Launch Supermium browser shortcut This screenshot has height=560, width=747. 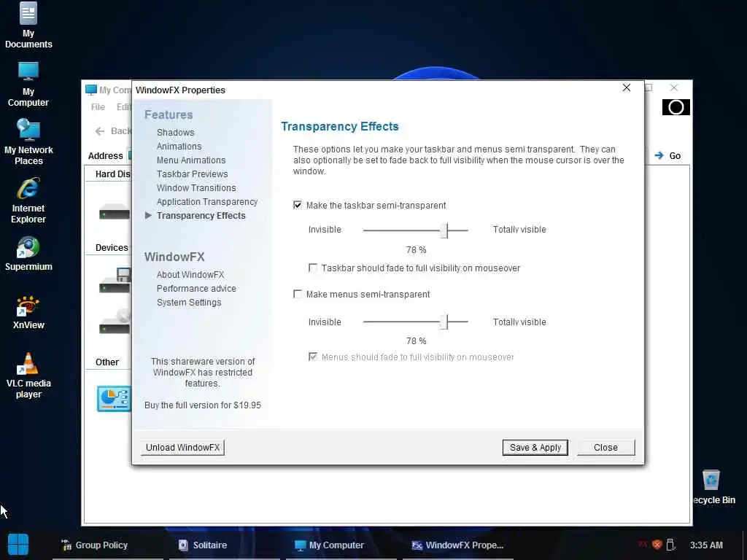pyautogui.click(x=28, y=254)
